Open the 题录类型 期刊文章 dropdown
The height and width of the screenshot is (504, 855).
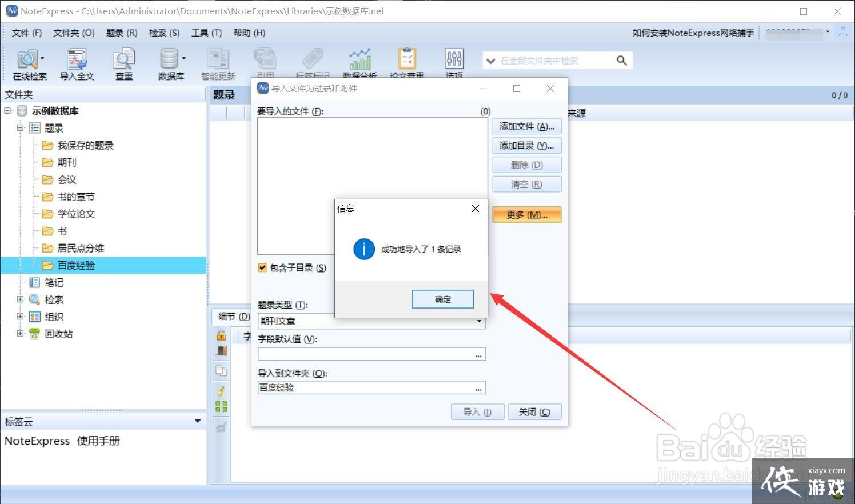pos(479,322)
